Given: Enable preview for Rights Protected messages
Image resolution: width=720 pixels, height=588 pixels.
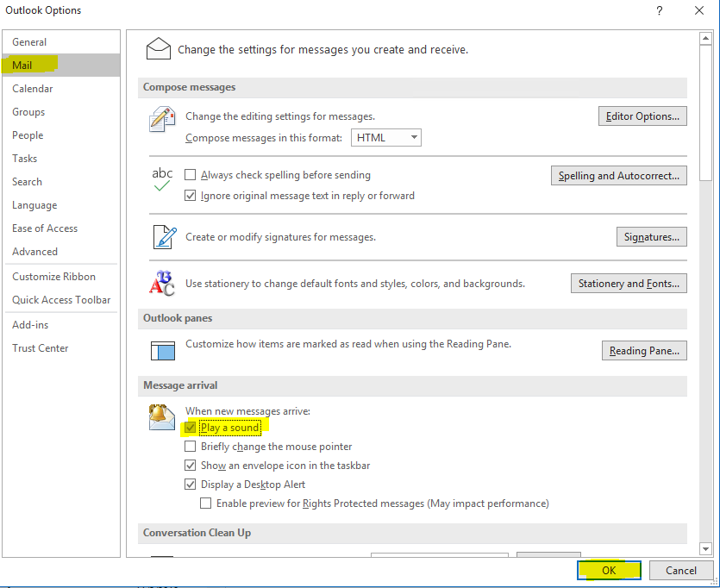Looking at the screenshot, I should point(206,504).
